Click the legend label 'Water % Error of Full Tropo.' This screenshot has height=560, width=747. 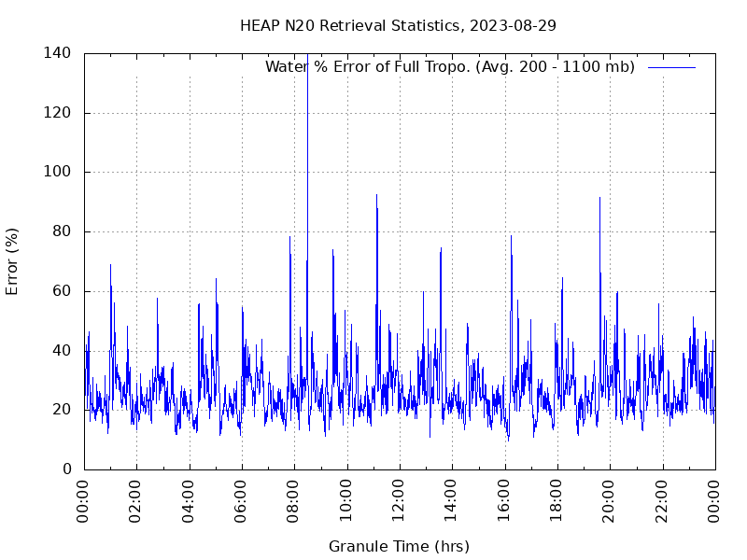click(x=368, y=66)
